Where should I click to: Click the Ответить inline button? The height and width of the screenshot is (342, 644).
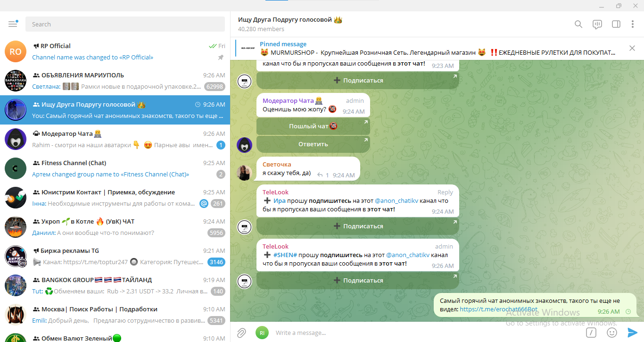313,144
